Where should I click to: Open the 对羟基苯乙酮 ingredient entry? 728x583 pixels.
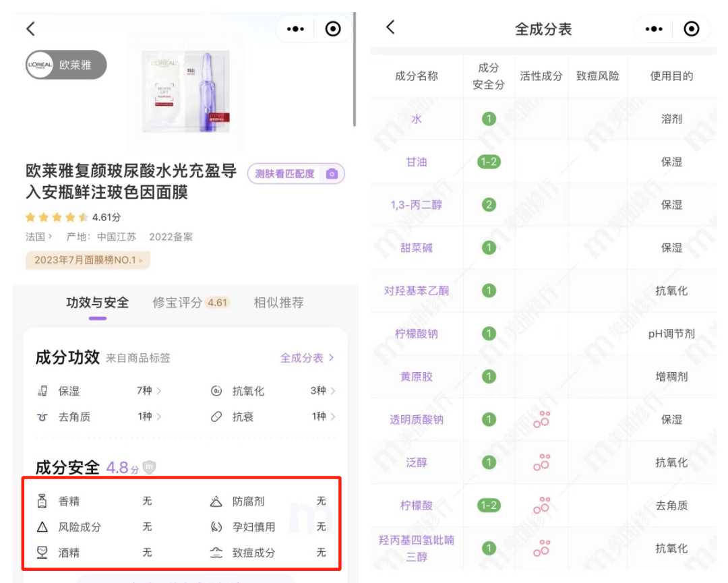click(417, 290)
